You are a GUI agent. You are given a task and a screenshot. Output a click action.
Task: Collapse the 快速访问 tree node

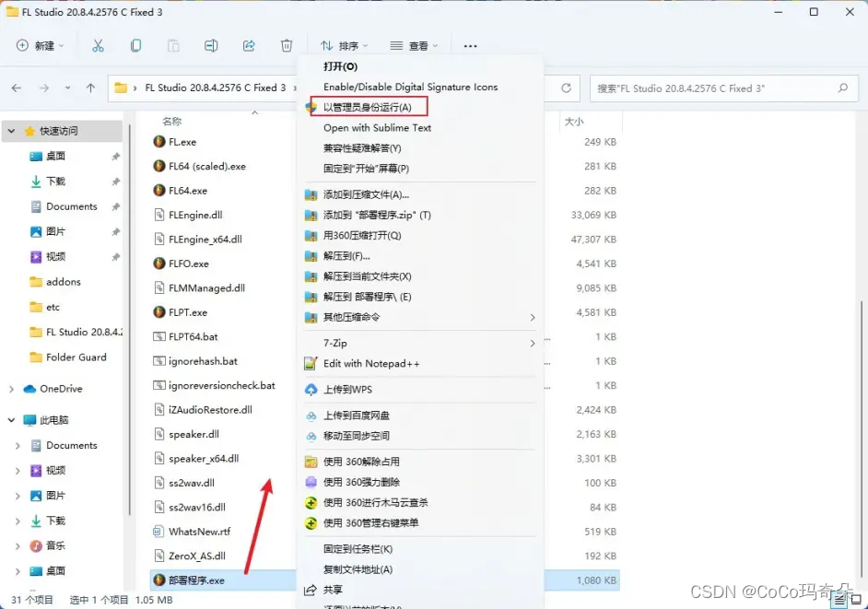11,131
